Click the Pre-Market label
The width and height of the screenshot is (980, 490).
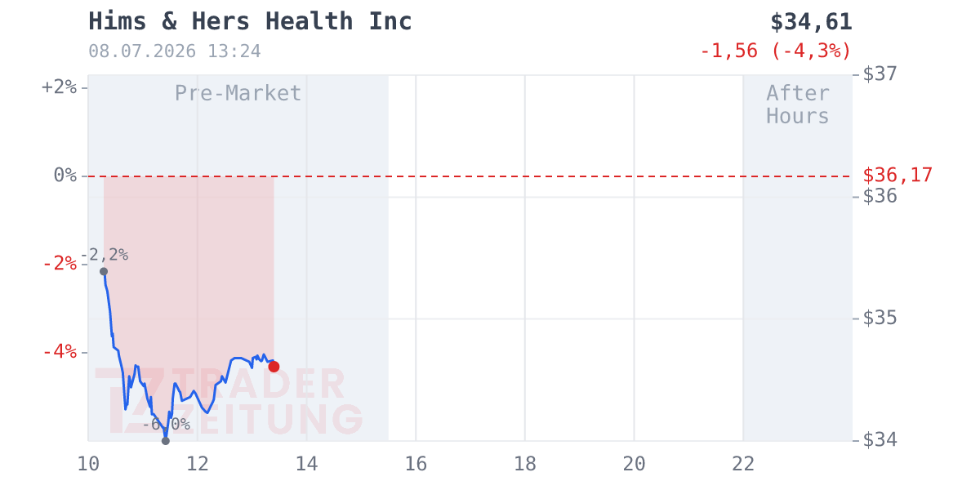point(238,93)
